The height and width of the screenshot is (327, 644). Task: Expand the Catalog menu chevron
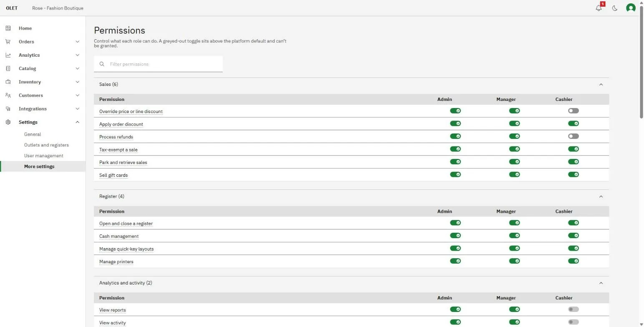[77, 68]
